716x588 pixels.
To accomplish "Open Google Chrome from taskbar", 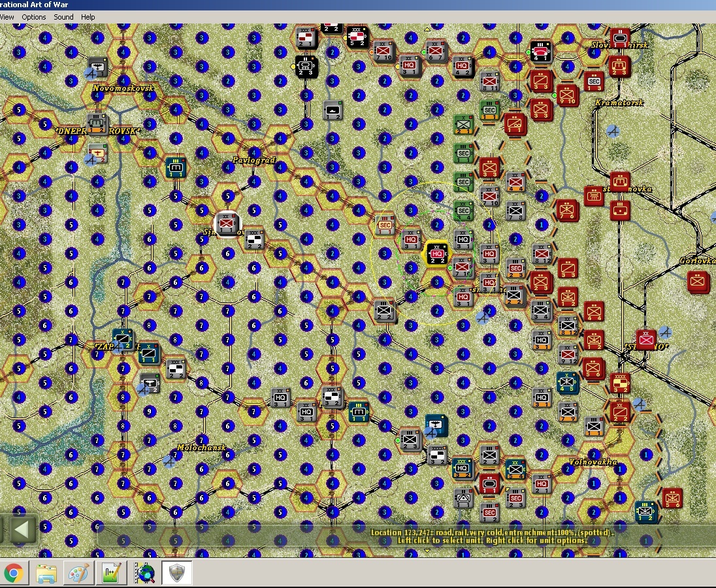I will click(x=13, y=573).
